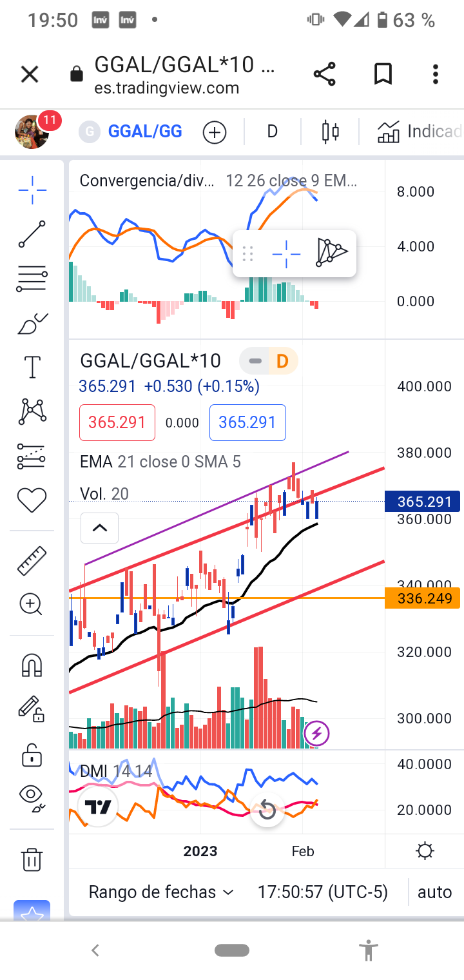Select the brush drawing tool

point(32,324)
